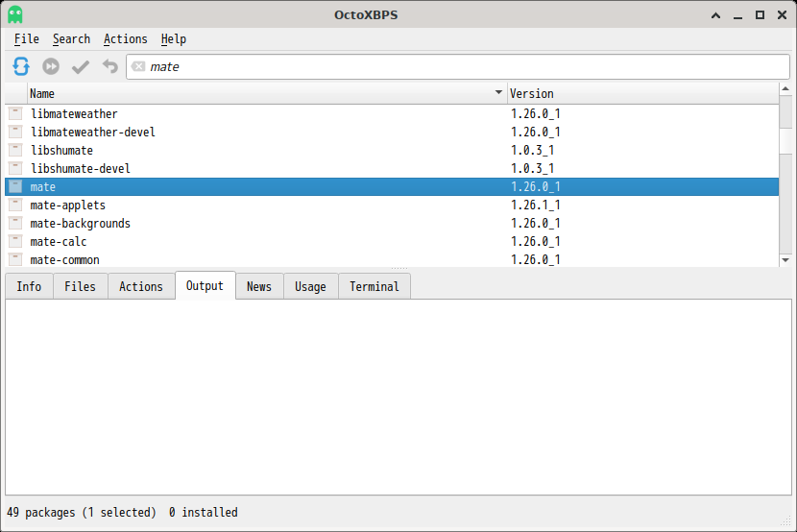Viewport: 797px width, 532px height.
Task: Open the Actions menu
Action: tap(125, 39)
